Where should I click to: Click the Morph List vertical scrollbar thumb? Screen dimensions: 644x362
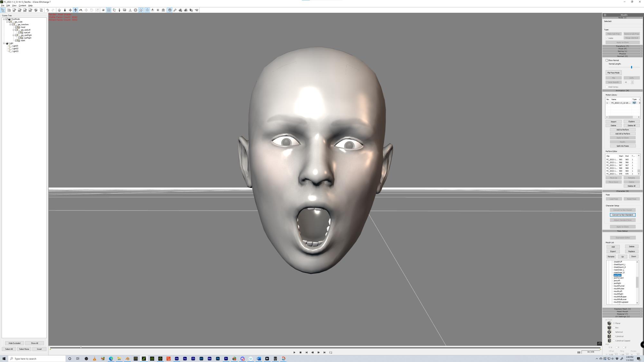pyautogui.click(x=637, y=282)
